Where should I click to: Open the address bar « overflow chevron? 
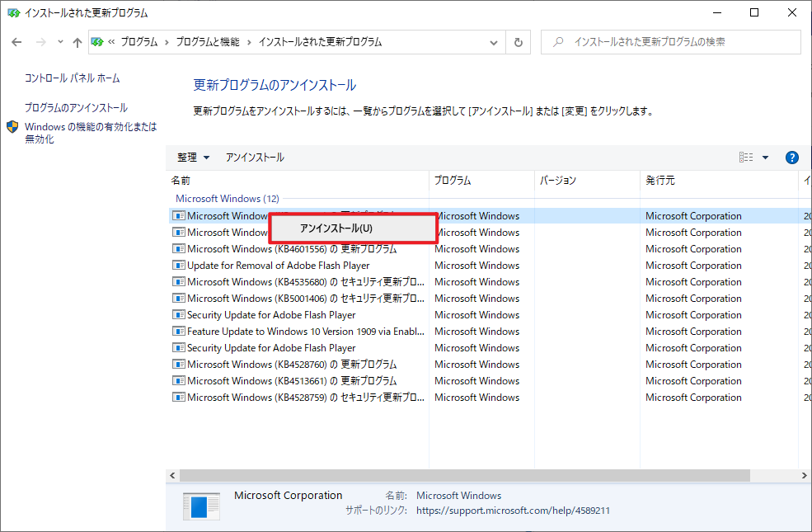pyautogui.click(x=111, y=42)
